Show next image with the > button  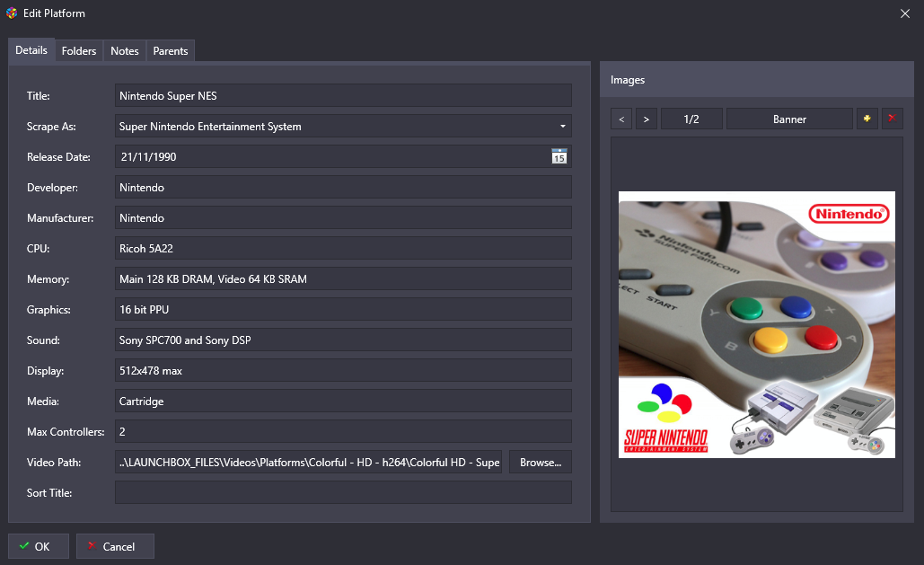coord(646,119)
